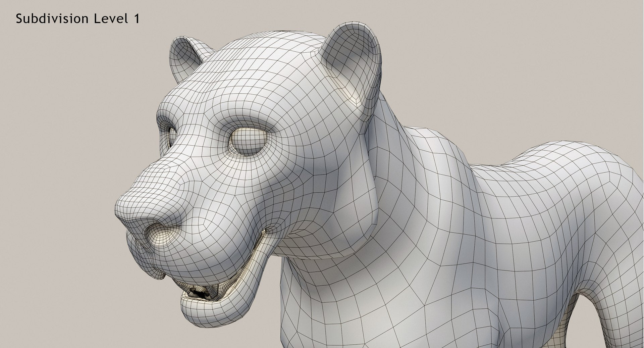This screenshot has width=644, height=348.
Task: Click the partially hidden far-side eye
Action: point(172,137)
